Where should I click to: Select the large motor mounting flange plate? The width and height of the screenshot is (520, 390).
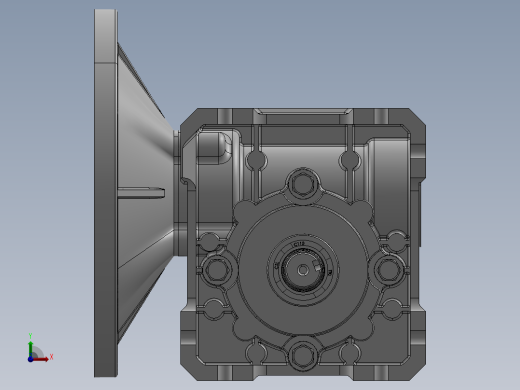click(106, 193)
